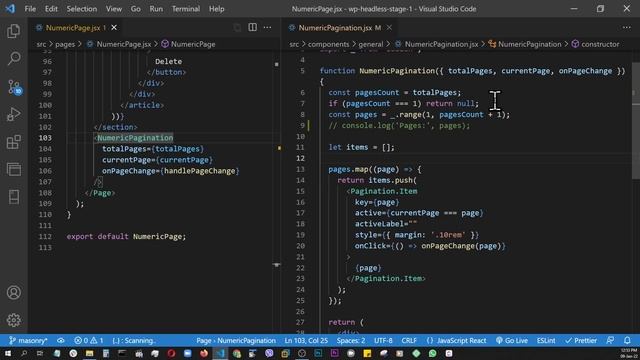
Task: Open Windows Start menu
Action: click(8, 353)
